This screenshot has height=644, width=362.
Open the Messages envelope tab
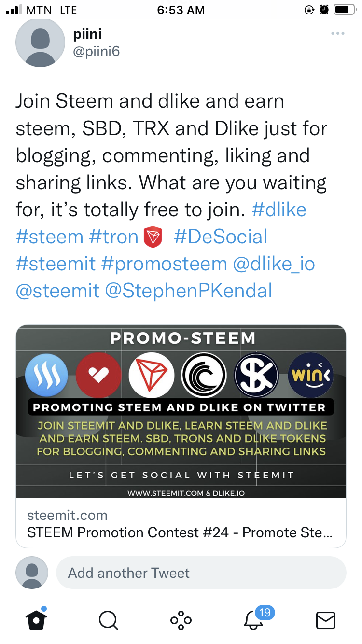coord(325,620)
